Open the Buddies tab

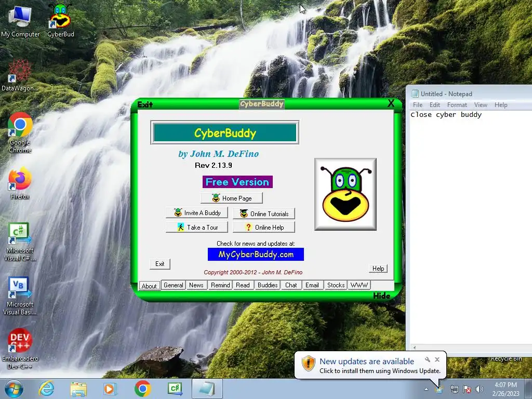tap(268, 285)
